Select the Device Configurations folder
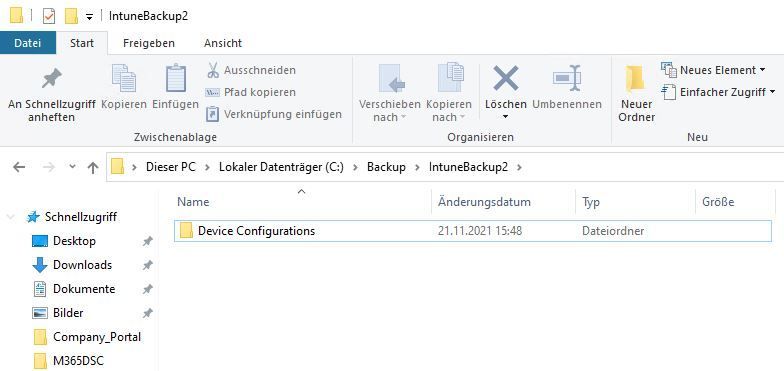 [x=472, y=231]
